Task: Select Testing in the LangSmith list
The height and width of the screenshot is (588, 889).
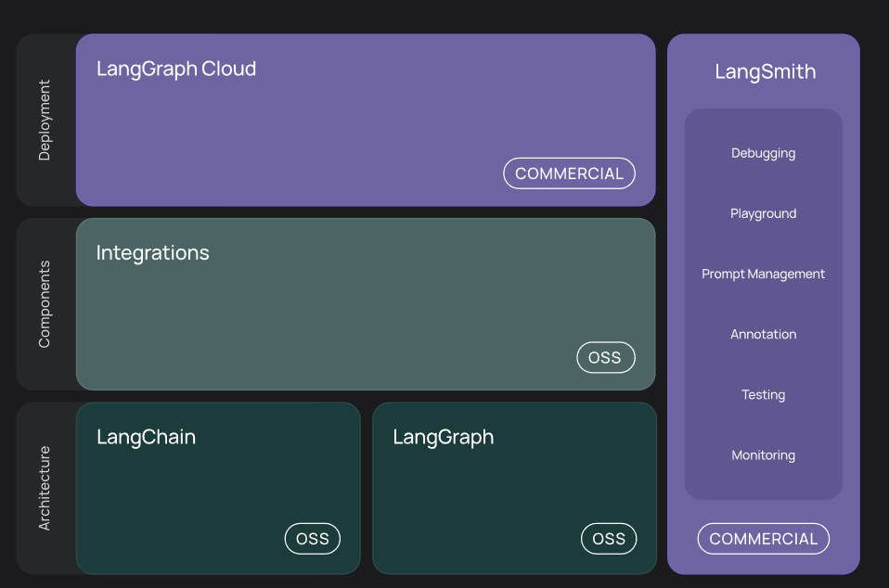Action: 763,395
